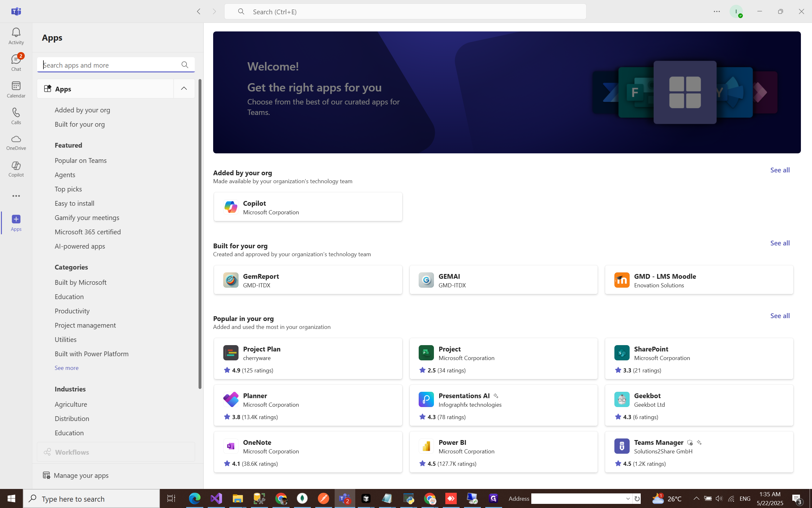
Task: Click the sidebar vertical scrollbar
Action: [200, 234]
